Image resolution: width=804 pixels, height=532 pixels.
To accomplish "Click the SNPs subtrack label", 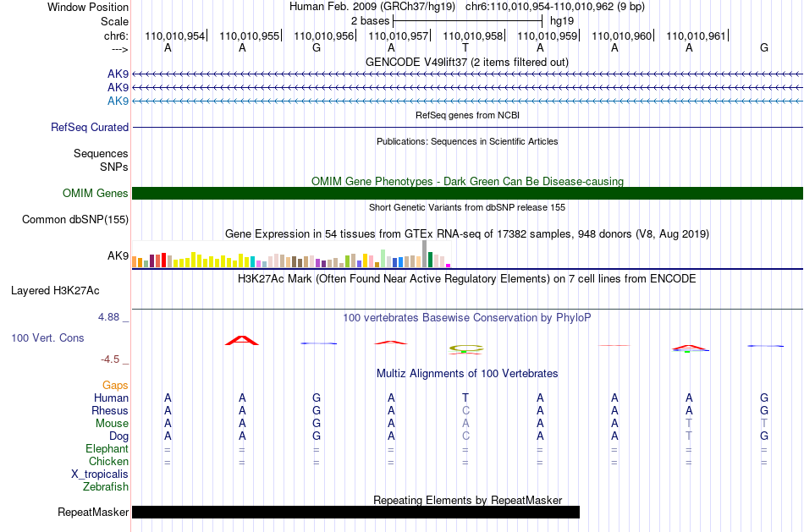I will point(114,167).
